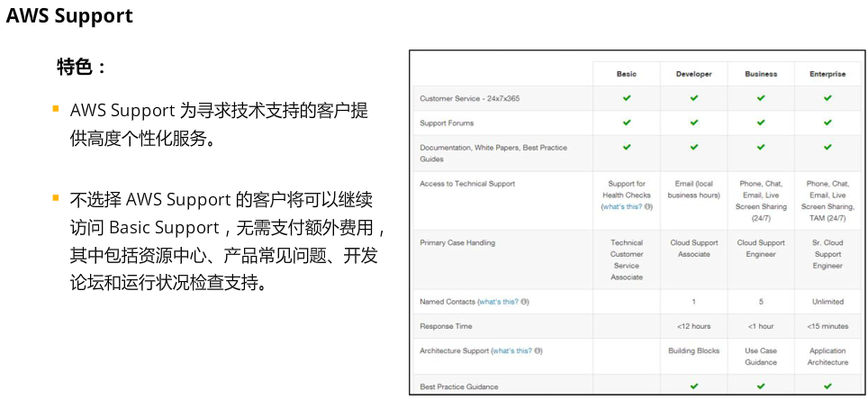
Task: Click the Documentation, White Papers row label
Action: 493,153
